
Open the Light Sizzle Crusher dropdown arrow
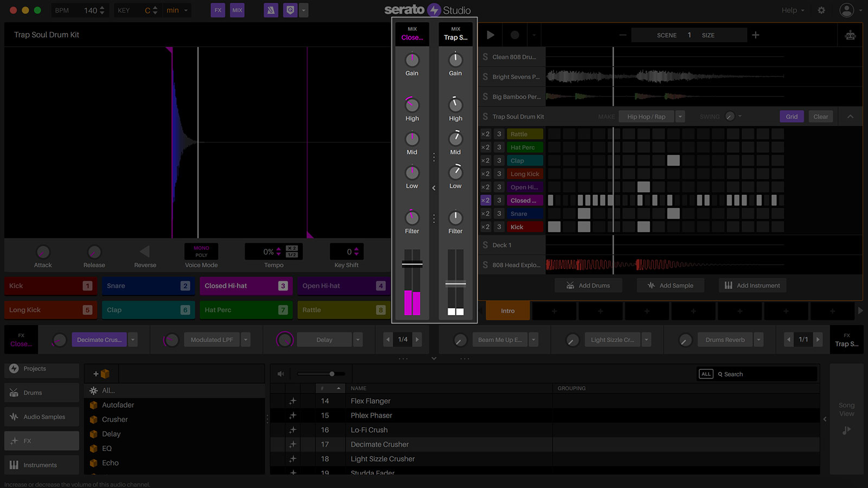[x=646, y=340]
